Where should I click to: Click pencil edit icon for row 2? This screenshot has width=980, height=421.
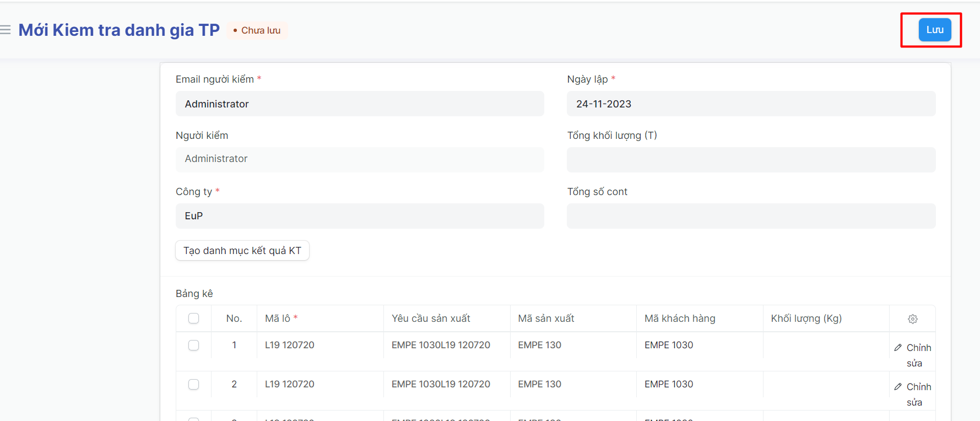point(898,387)
